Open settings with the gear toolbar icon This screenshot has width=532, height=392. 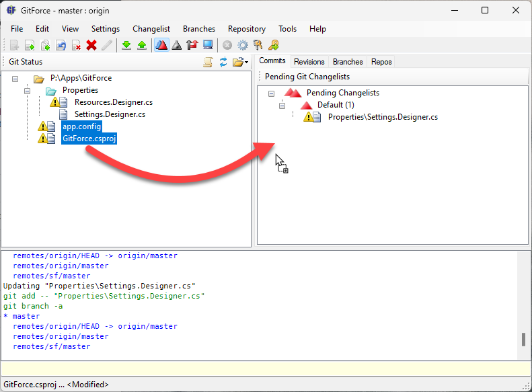(x=243, y=45)
